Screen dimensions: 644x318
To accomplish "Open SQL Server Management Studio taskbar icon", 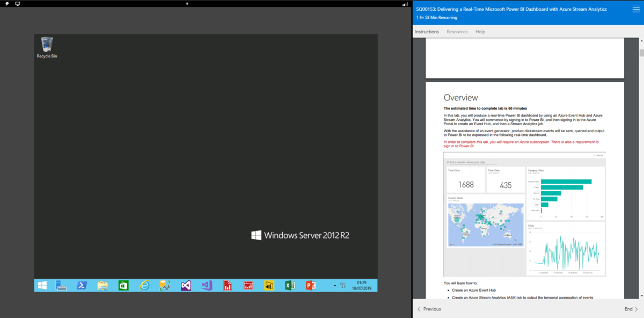I will [165, 285].
